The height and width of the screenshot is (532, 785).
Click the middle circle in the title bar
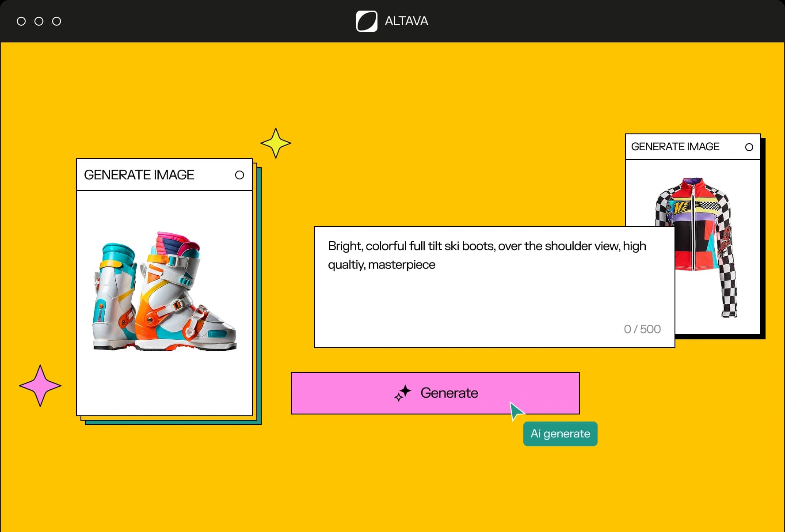(39, 21)
